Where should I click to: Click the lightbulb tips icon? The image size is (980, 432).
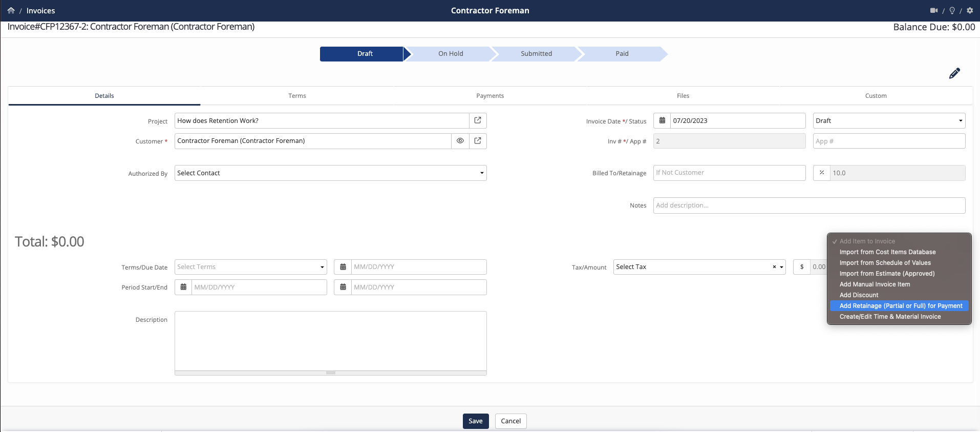pyautogui.click(x=952, y=10)
